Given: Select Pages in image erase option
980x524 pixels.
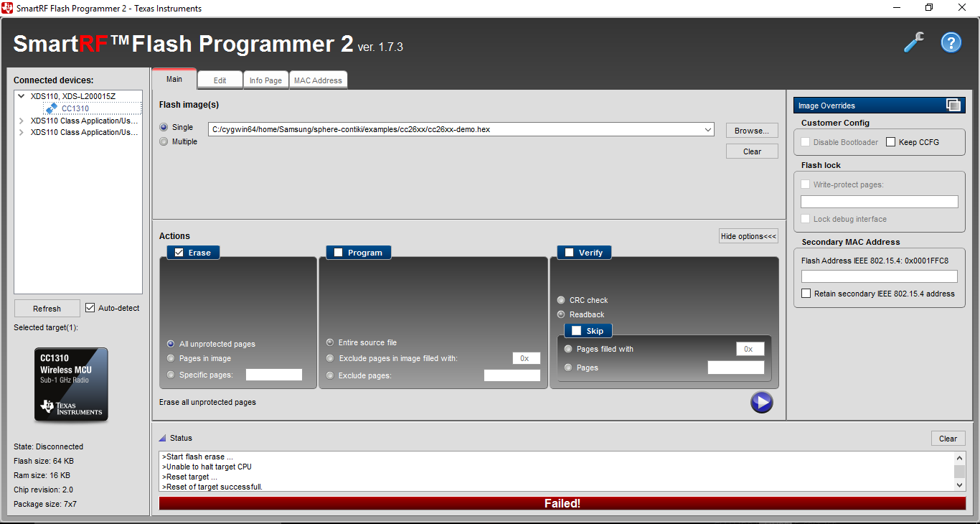Looking at the screenshot, I should pyautogui.click(x=171, y=358).
